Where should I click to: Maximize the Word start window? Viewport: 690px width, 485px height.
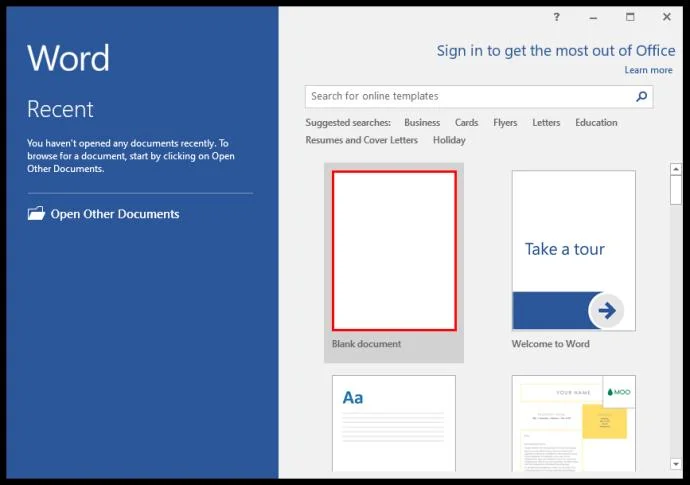(x=630, y=17)
